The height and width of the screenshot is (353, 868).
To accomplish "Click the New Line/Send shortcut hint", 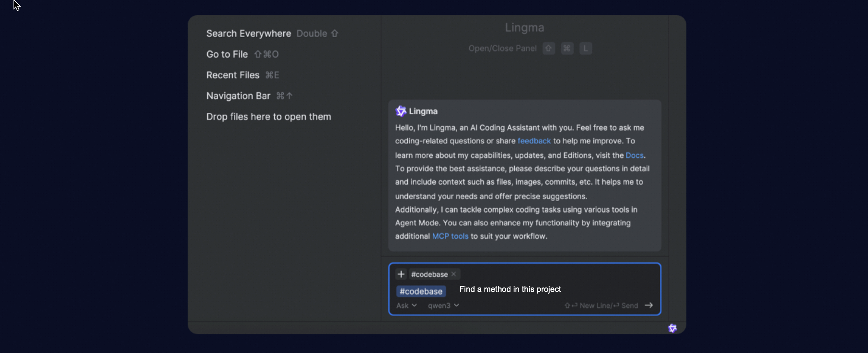I will 601,305.
